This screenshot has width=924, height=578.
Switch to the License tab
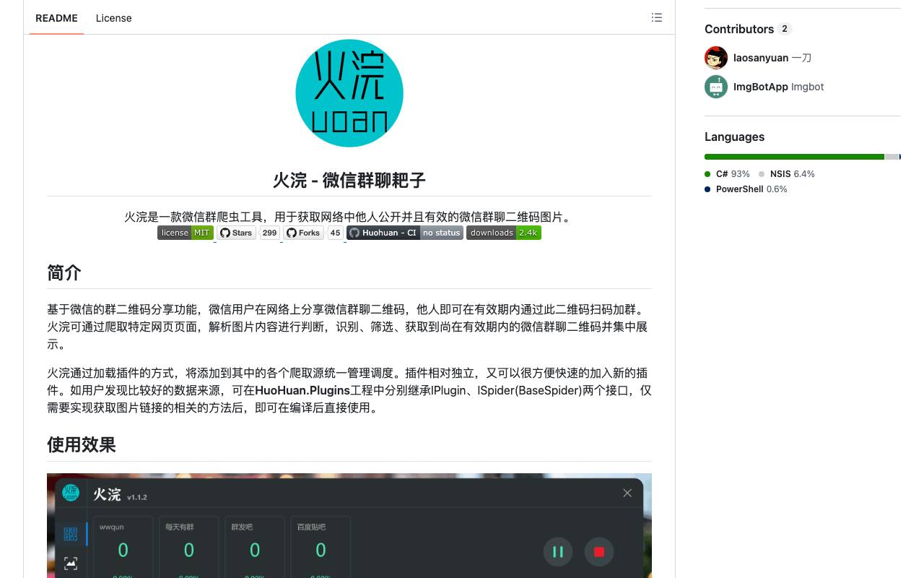coord(113,18)
